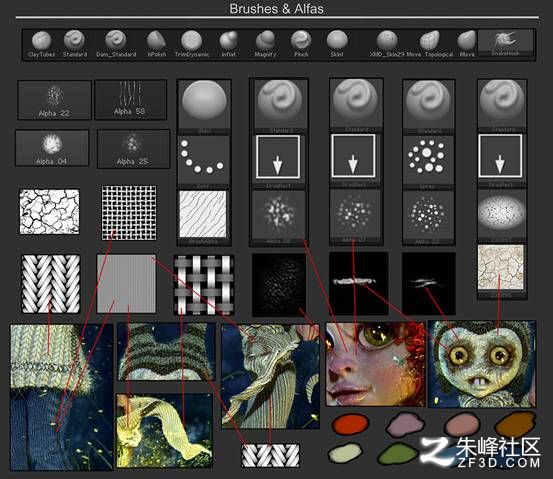Select the Alpha 58 thumbnail
Viewport: 553px width, 479px height.
point(130,100)
